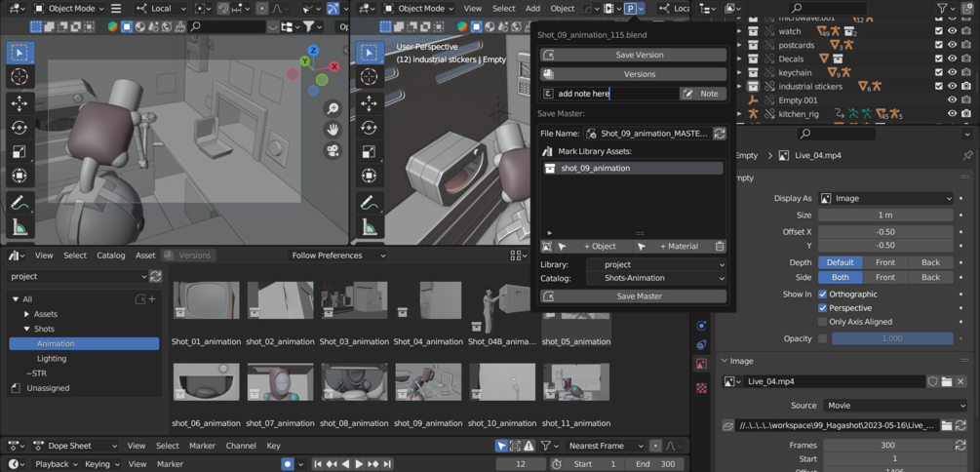Refresh the master file name
Viewport: 980px width, 472px height.
pyautogui.click(x=720, y=134)
